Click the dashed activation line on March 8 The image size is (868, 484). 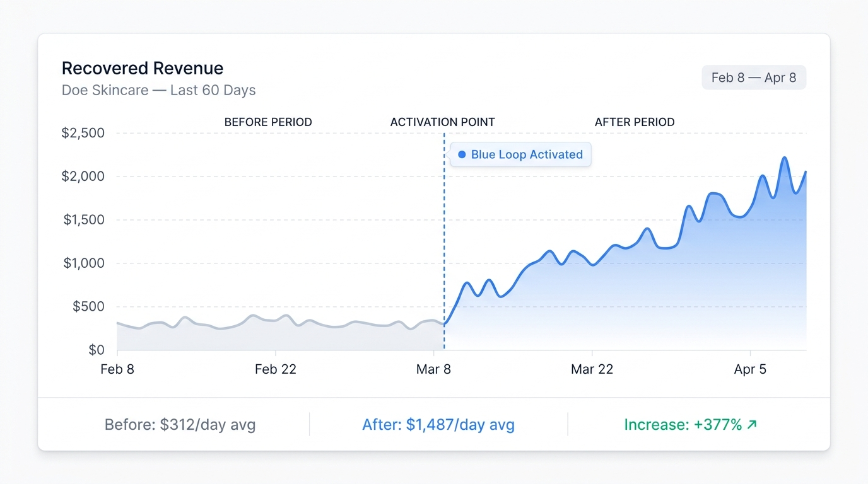pos(444,252)
